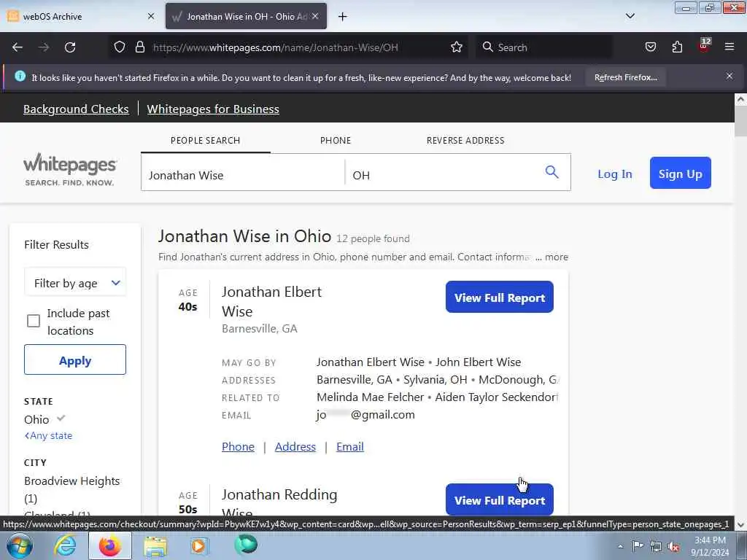Click the scrollbar down arrow
The width and height of the screenshot is (747, 560).
pos(740,525)
